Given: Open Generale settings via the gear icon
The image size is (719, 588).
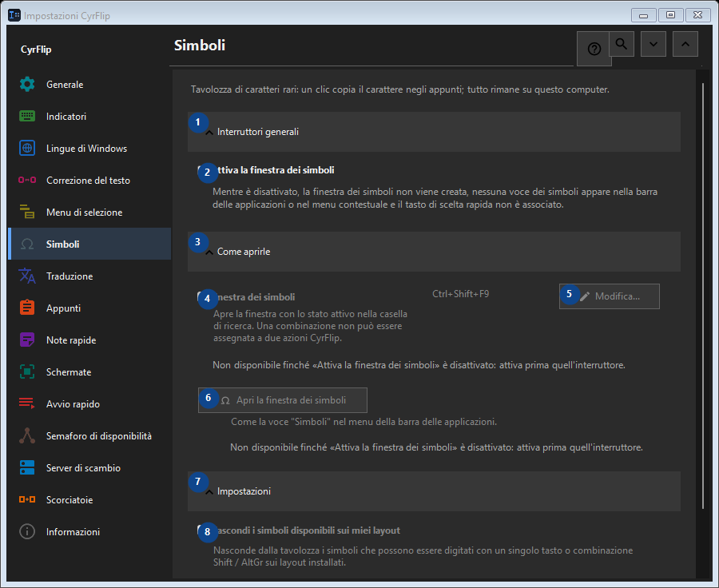Looking at the screenshot, I should [x=27, y=85].
